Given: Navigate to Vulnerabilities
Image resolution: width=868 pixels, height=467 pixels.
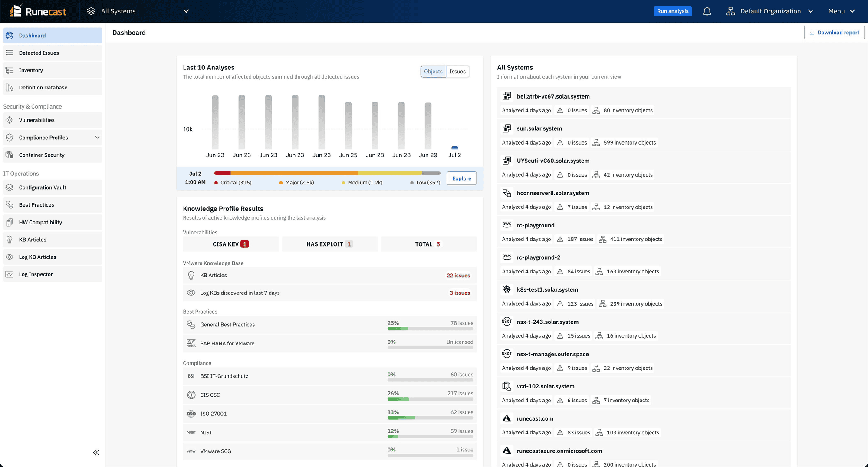Looking at the screenshot, I should (53, 120).
